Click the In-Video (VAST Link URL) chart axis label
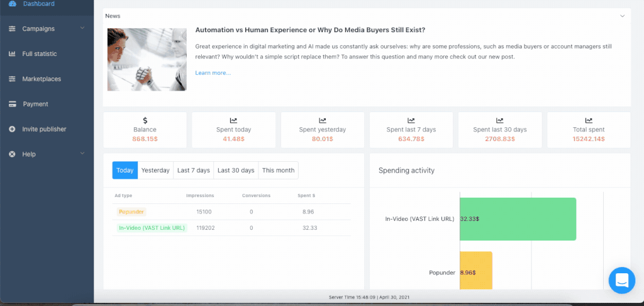644x306 pixels. tap(419, 219)
